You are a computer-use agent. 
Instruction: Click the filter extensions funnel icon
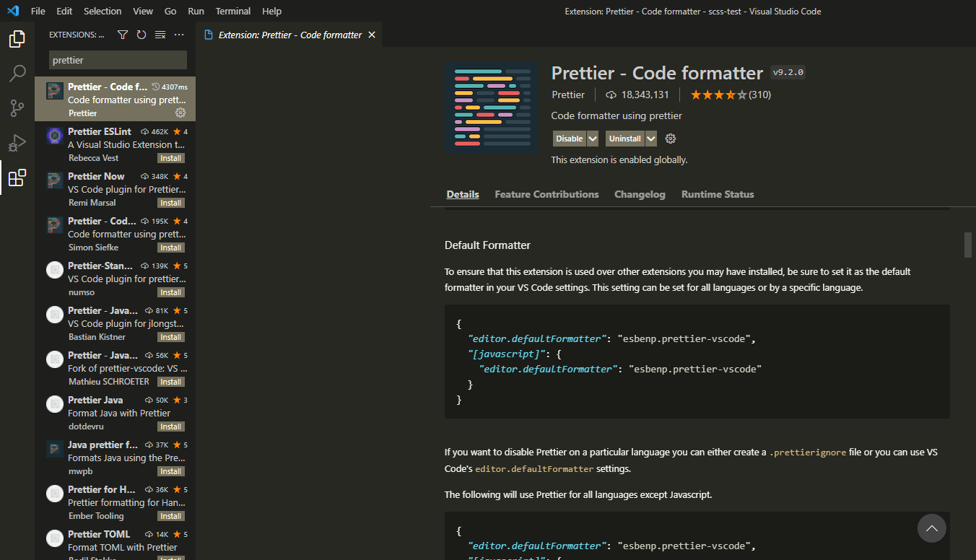[x=123, y=35]
